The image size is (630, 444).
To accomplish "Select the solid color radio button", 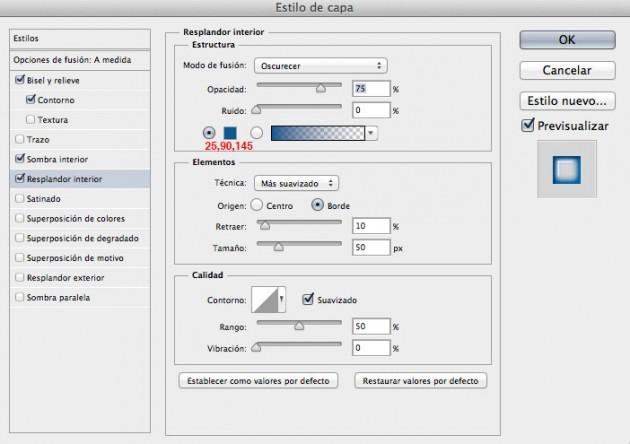I will coord(209,133).
